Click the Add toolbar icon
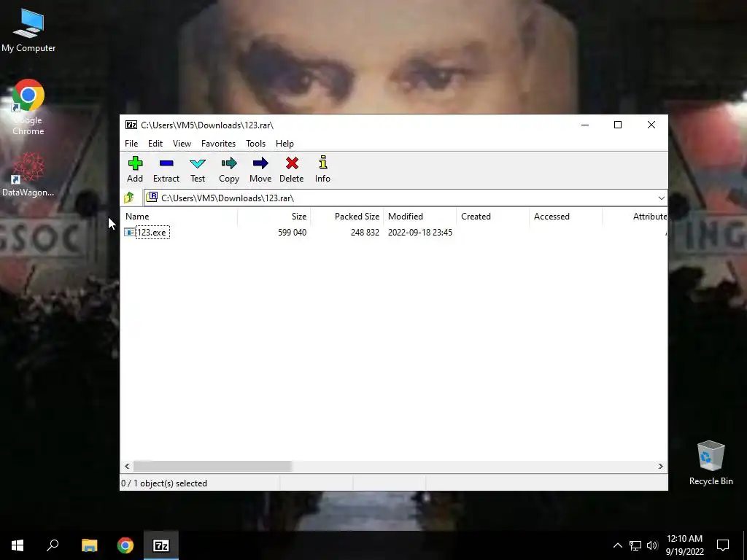 (x=135, y=163)
